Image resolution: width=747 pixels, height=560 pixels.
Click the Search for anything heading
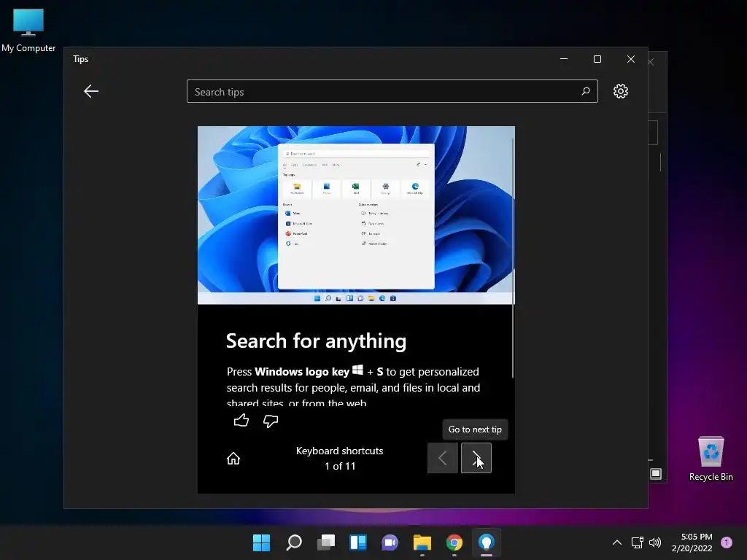pos(316,341)
